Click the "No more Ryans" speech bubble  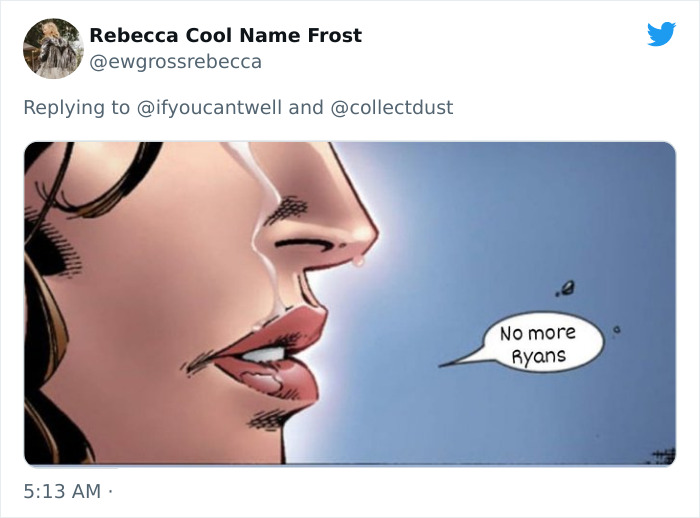[538, 344]
